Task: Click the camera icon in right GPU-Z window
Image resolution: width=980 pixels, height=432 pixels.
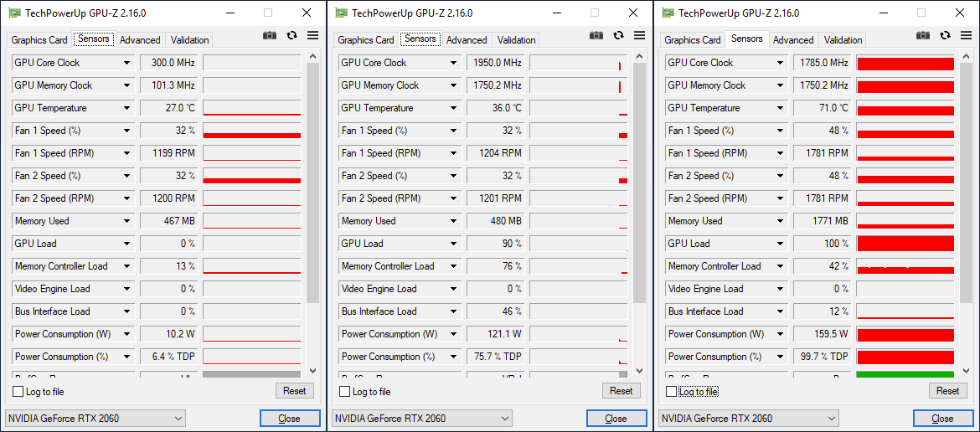Action: tap(922, 35)
